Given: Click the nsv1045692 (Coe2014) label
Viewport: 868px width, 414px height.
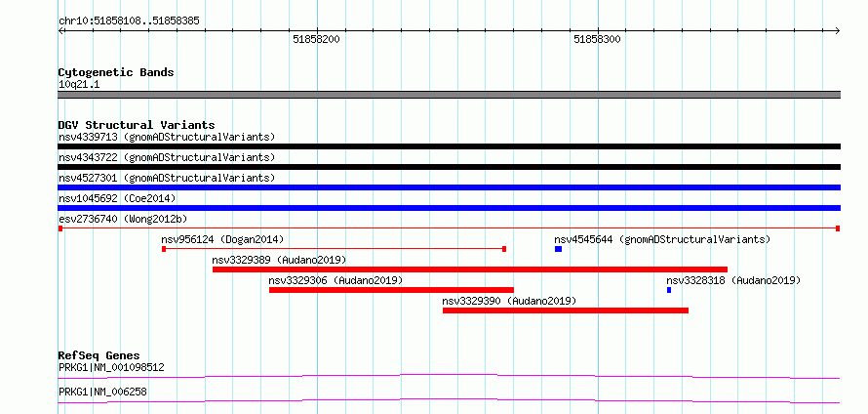Looking at the screenshot, I should click(117, 198).
